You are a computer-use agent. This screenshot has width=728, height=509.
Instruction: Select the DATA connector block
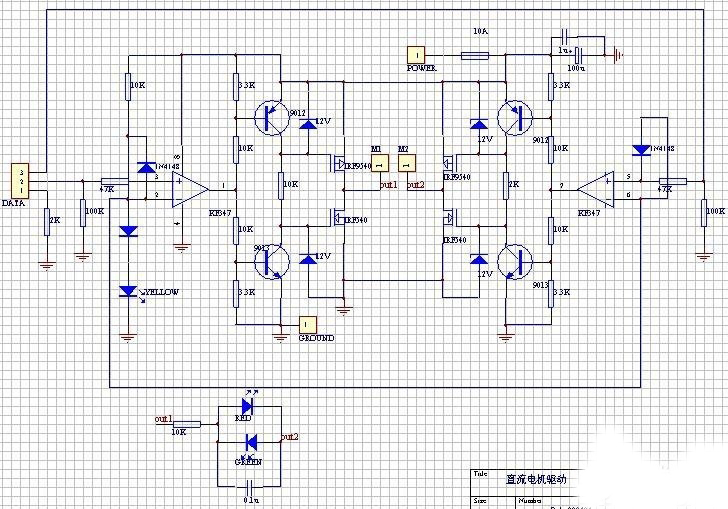(19, 180)
